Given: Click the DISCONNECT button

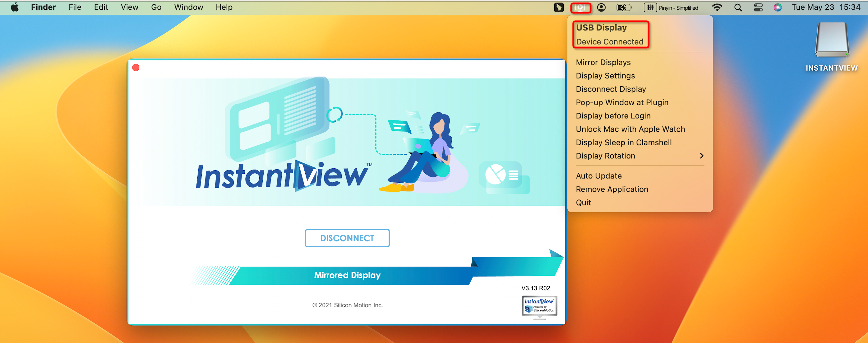Looking at the screenshot, I should (x=347, y=238).
